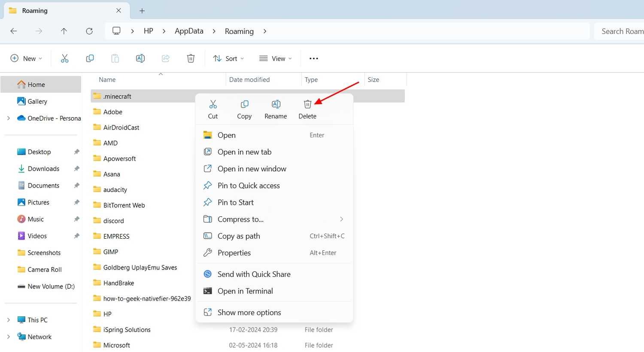
Task: Click Roaming in the address breadcrumb
Action: click(239, 31)
